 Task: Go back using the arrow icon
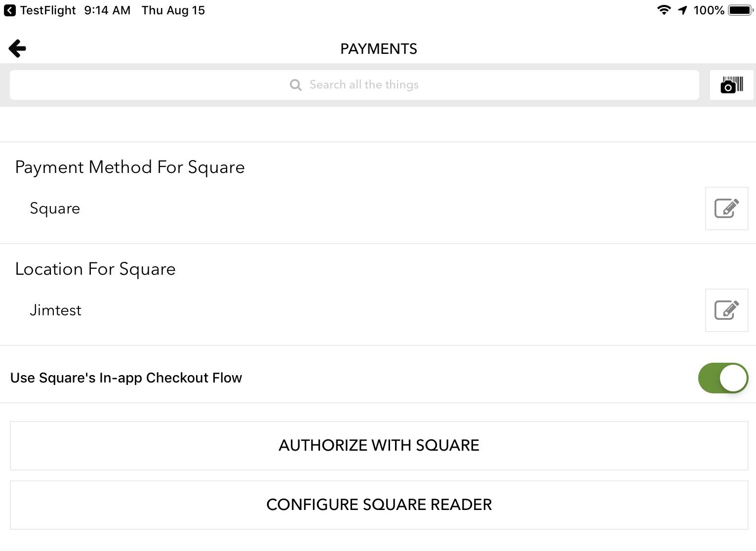17,48
